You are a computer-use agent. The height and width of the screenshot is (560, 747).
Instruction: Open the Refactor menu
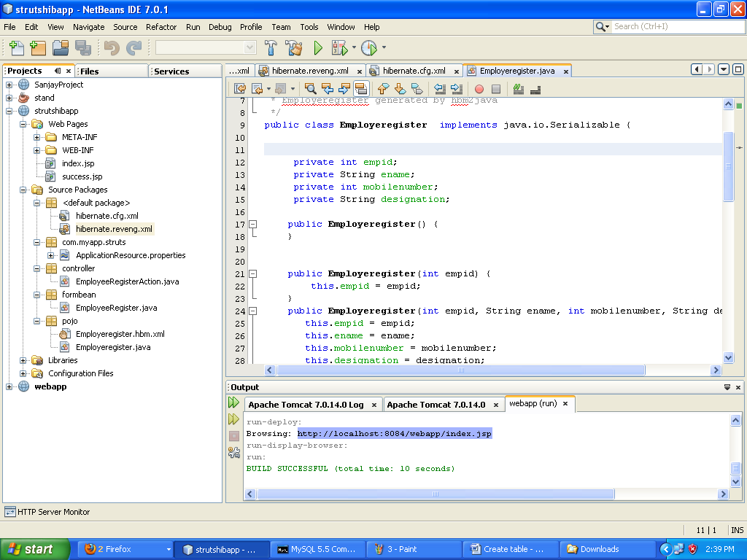[160, 27]
